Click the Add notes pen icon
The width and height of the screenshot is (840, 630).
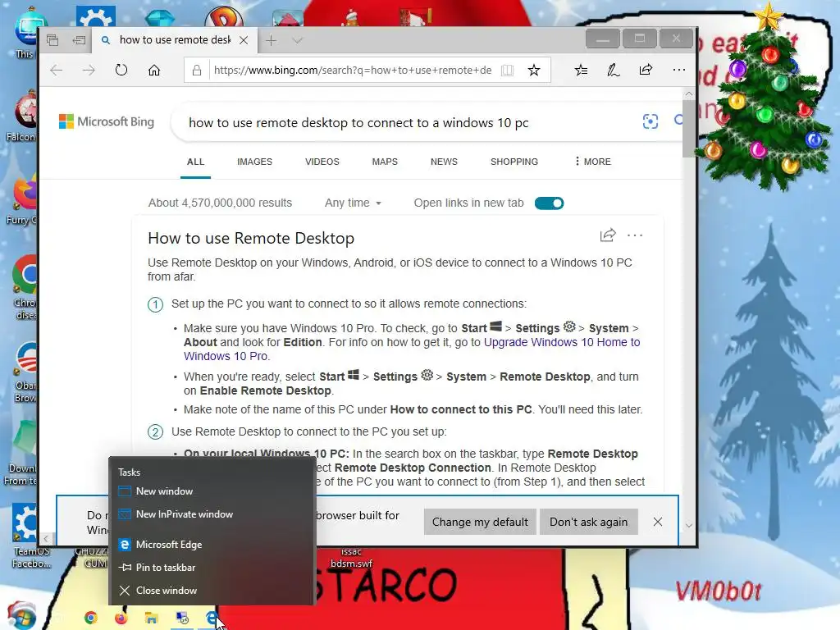point(614,71)
